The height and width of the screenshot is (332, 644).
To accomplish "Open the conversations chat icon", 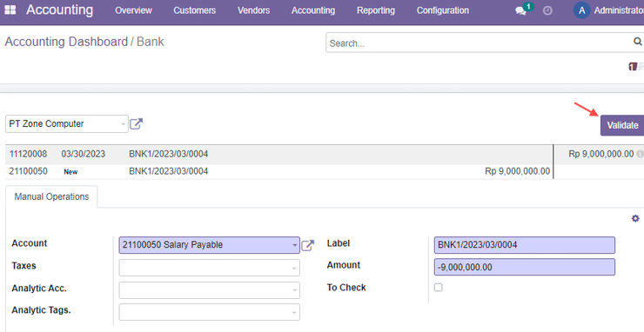I will [x=520, y=11].
